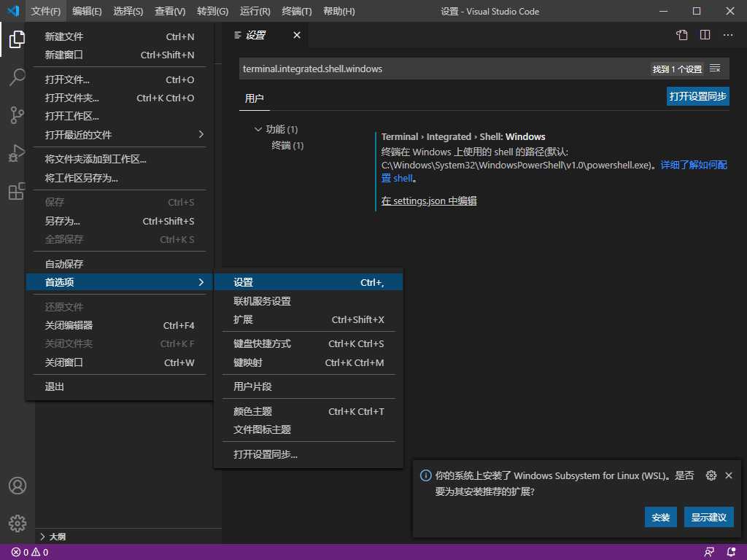Click the VS Code logo icon
This screenshot has height=560, width=747.
coord(13,11)
